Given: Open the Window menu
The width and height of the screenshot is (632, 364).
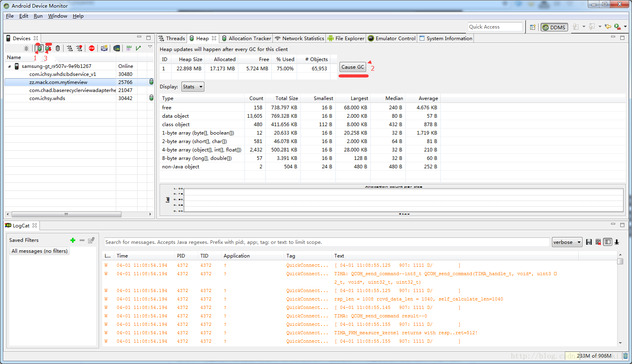Looking at the screenshot, I should tap(58, 16).
